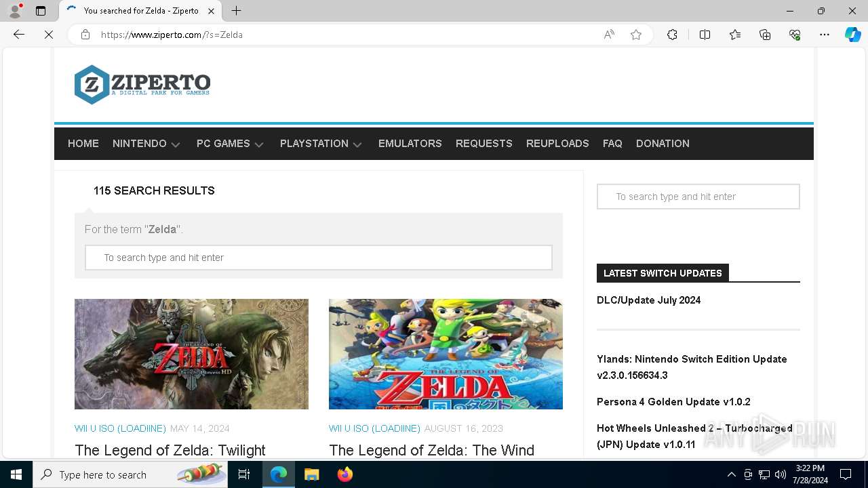Viewport: 868px width, 488px height.
Task: Open Persona 4 Golden Update v1.0.2 link
Action: tap(673, 402)
